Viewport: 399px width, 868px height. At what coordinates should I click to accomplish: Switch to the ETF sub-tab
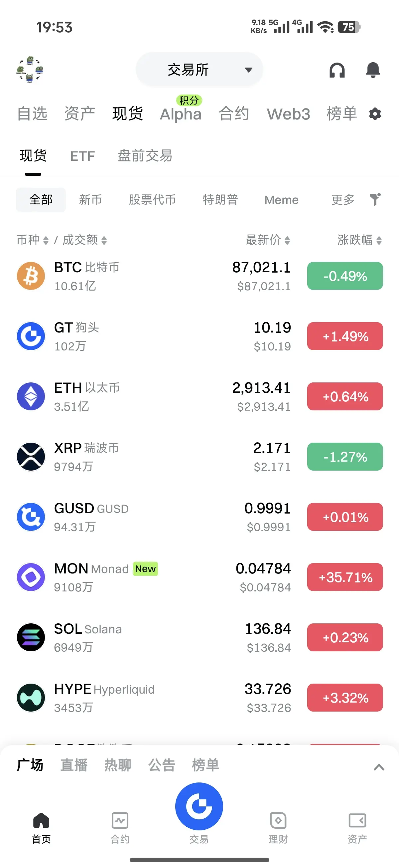click(82, 156)
